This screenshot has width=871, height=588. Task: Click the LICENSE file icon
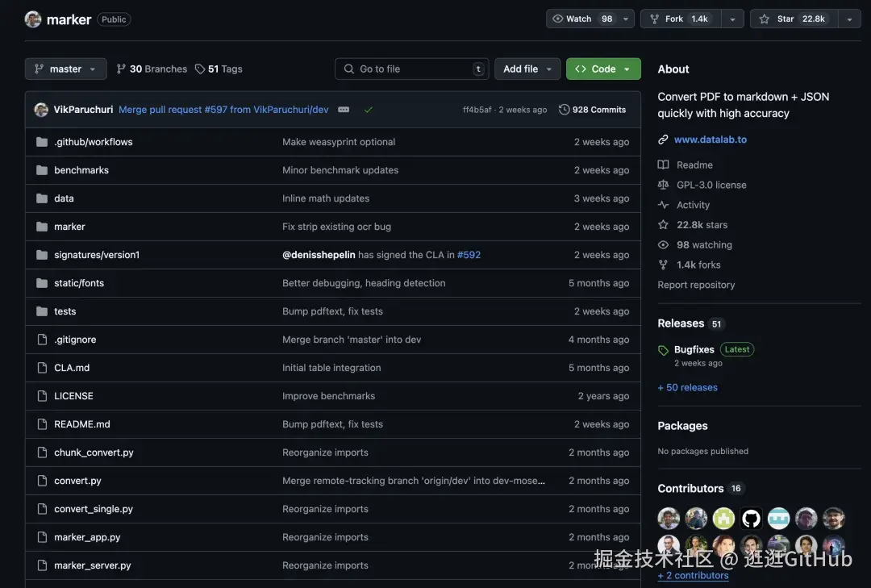(42, 396)
